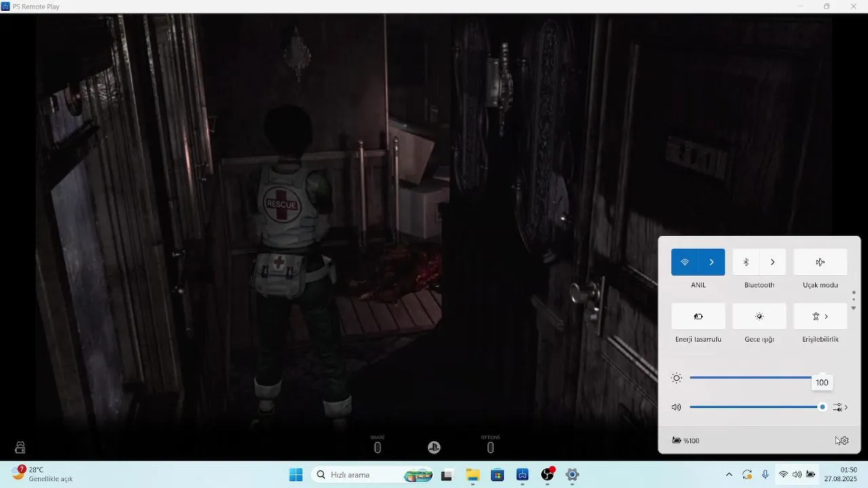Click the sun brightness icon in quick settings
This screenshot has height=488, width=868.
pos(676,378)
